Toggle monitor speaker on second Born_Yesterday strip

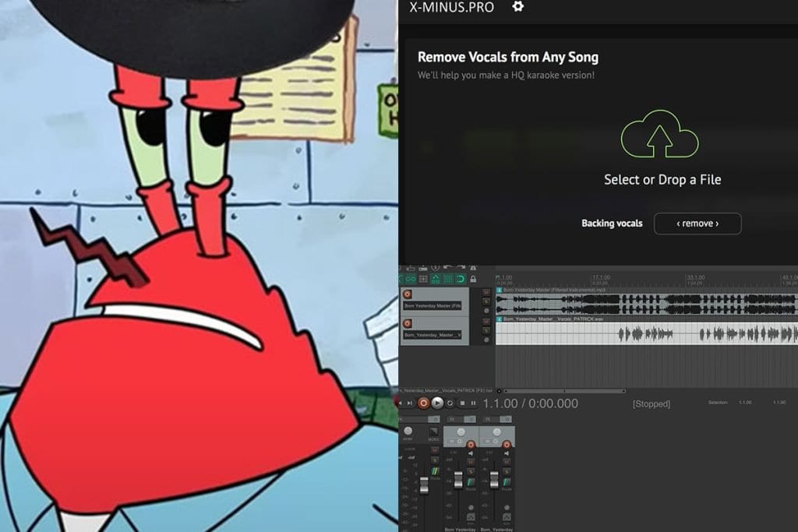[507, 453]
